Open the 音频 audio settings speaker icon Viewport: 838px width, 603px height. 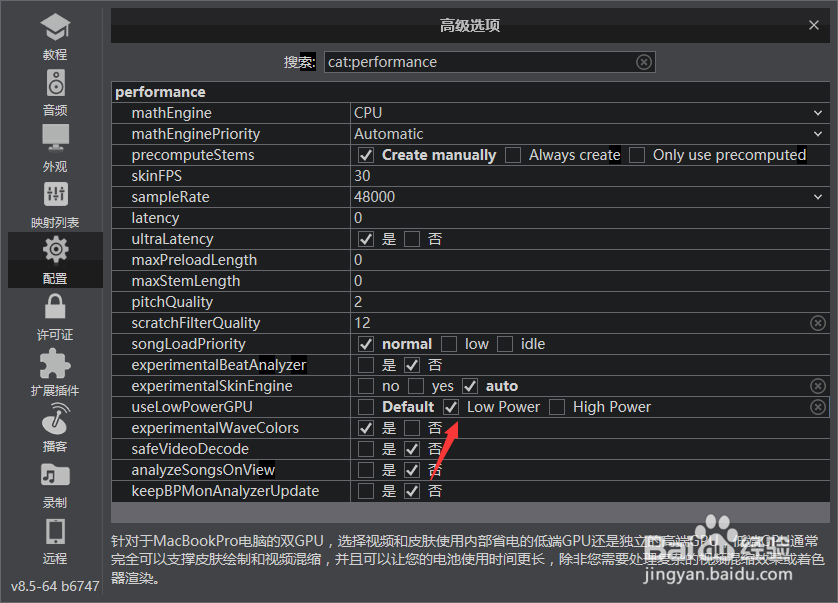pyautogui.click(x=55, y=83)
